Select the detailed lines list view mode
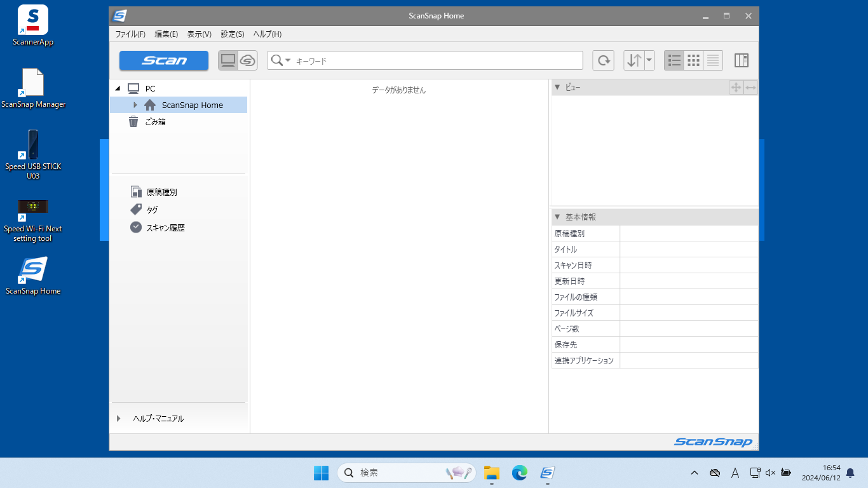Viewport: 868px width, 488px height. pos(713,60)
